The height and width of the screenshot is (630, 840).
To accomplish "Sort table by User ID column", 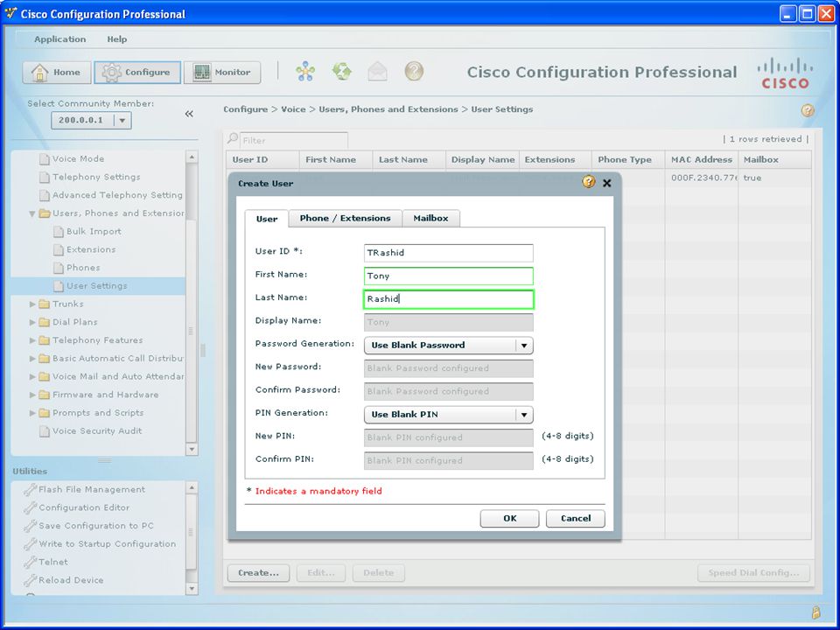I will pyautogui.click(x=262, y=159).
